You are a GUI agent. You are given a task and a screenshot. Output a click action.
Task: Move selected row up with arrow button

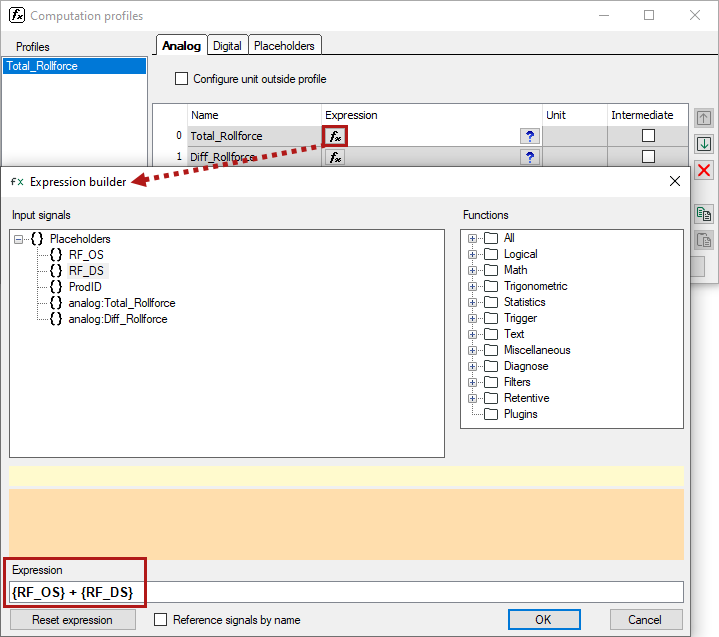[703, 118]
